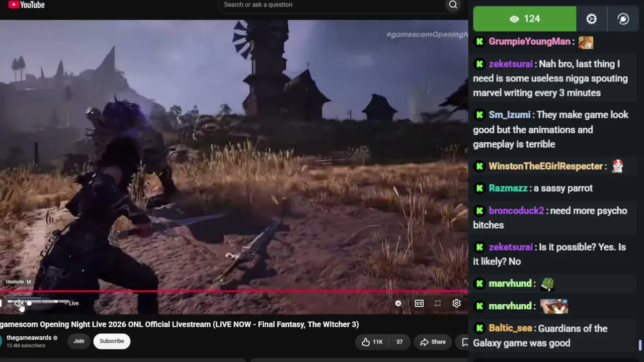This screenshot has width=644, height=362.
Task: Click marvhund's second emote image
Action: 554,306
